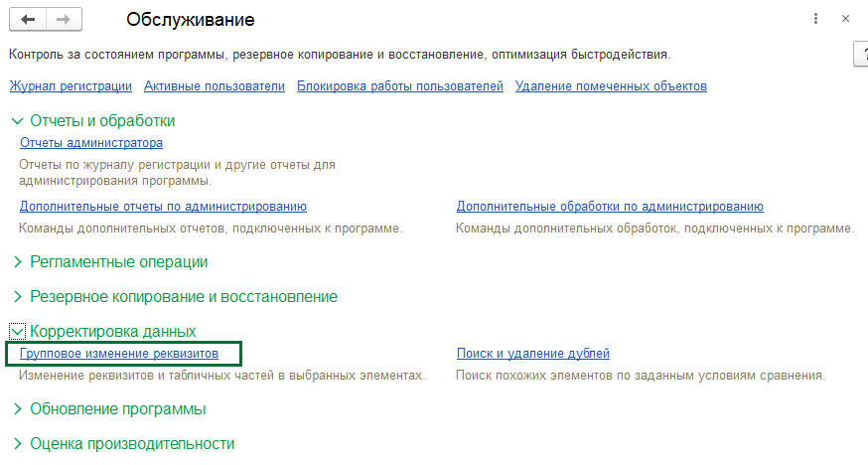This screenshot has width=868, height=465.
Task: Close the Обслуживание form
Action: point(845,19)
